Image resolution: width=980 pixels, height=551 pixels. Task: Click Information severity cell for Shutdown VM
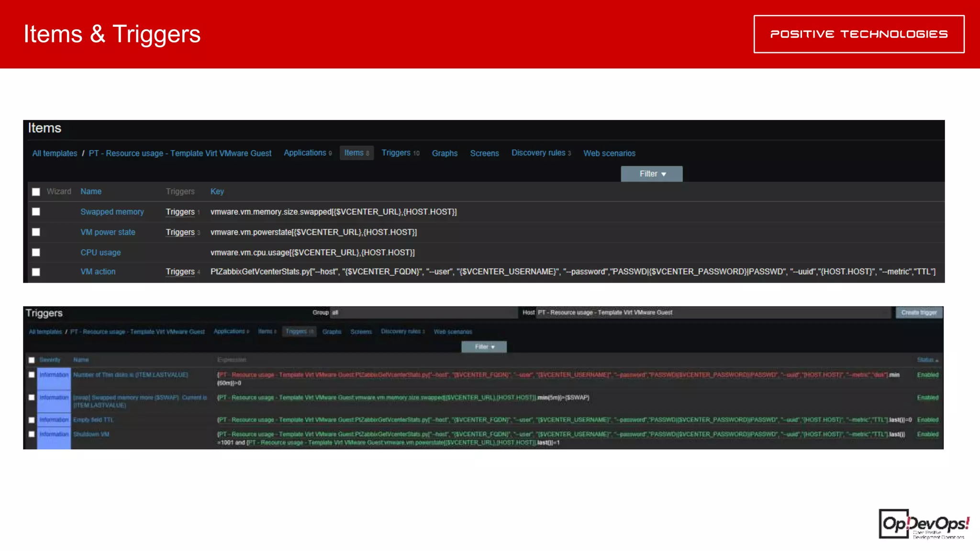coord(54,434)
